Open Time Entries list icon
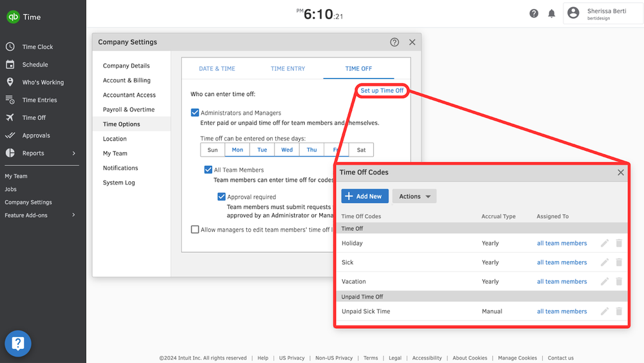This screenshot has height=363, width=644. click(x=10, y=100)
